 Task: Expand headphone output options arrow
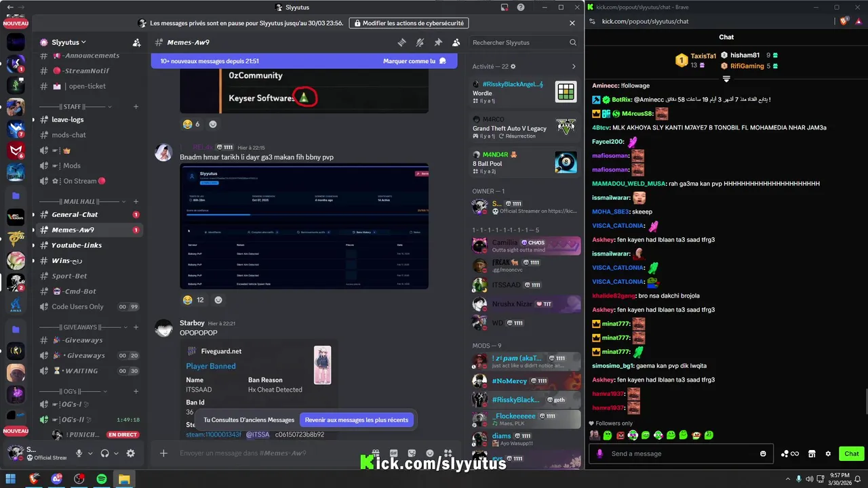(x=116, y=453)
